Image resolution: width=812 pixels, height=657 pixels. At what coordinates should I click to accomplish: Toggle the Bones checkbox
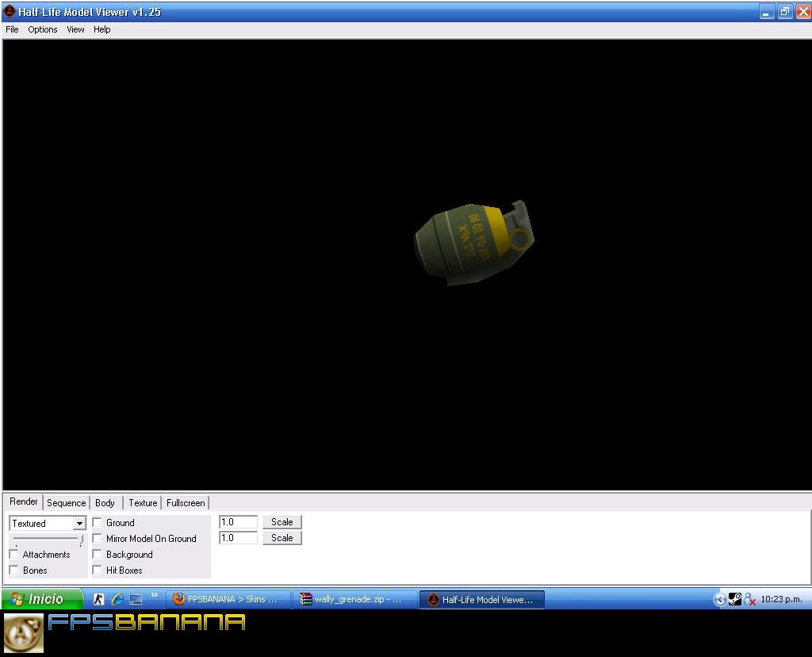(14, 571)
